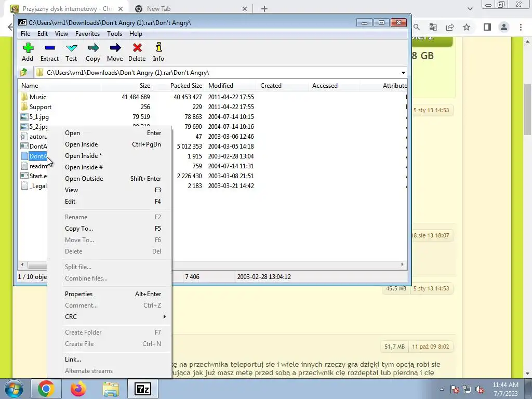Open Chrome from the taskbar
The width and height of the screenshot is (532, 399).
click(46, 389)
